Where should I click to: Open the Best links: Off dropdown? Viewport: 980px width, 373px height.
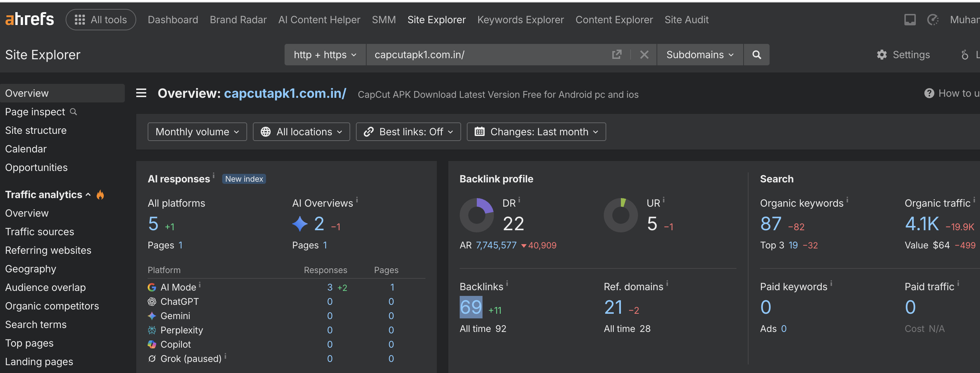point(408,132)
